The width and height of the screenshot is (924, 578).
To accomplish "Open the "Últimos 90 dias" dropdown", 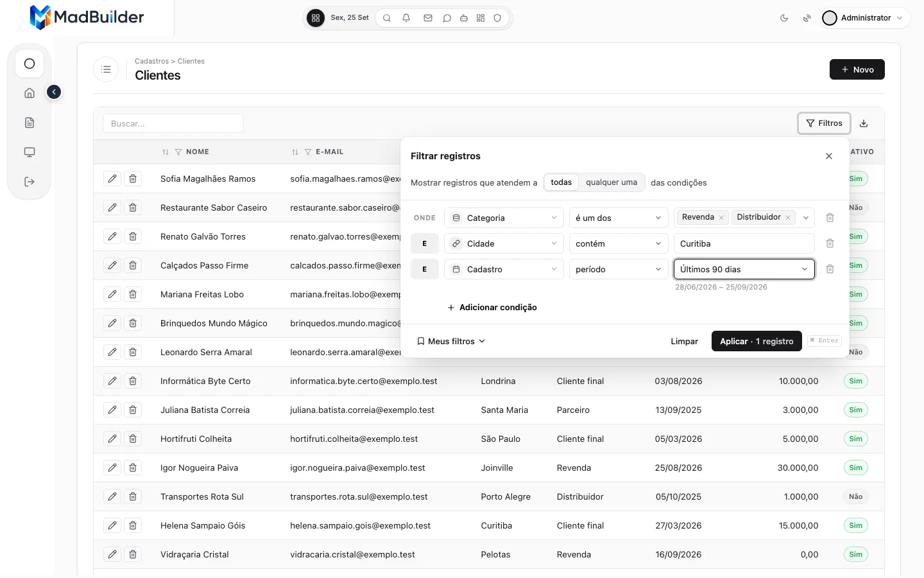I will (x=744, y=269).
